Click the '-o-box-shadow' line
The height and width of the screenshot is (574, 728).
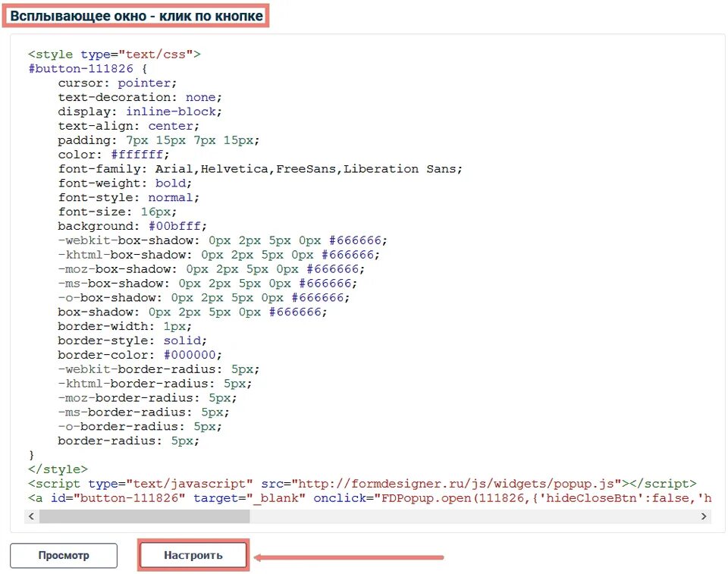(203, 298)
